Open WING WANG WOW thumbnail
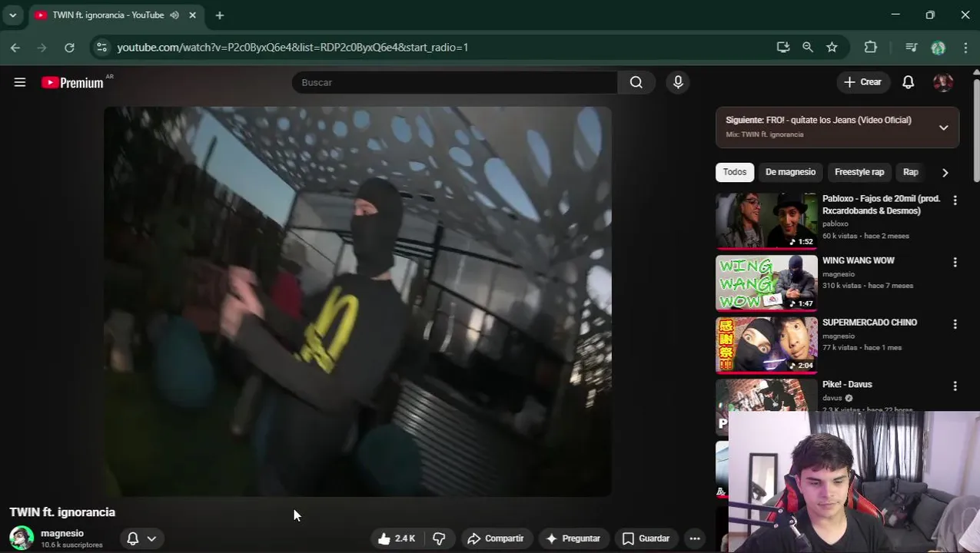Screen dimensions: 980x553 pos(766,283)
